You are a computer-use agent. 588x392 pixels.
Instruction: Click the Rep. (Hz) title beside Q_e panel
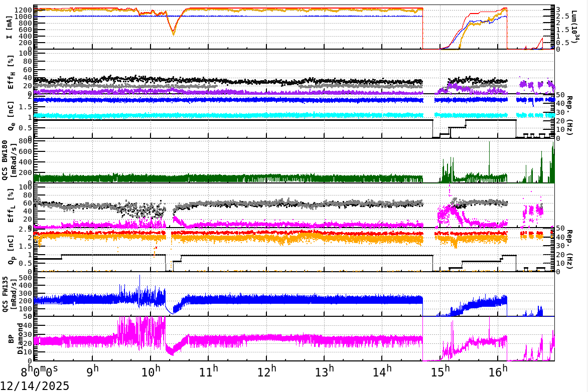(x=569, y=116)
